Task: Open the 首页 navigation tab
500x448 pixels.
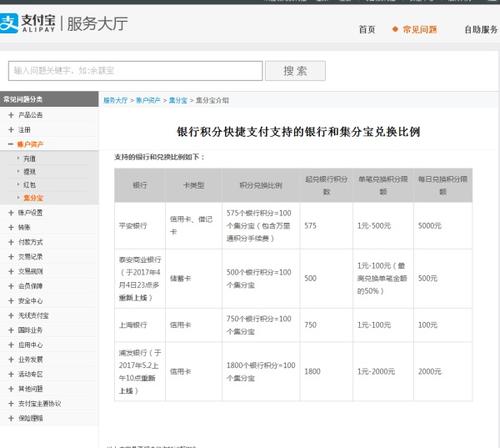Action: [367, 30]
